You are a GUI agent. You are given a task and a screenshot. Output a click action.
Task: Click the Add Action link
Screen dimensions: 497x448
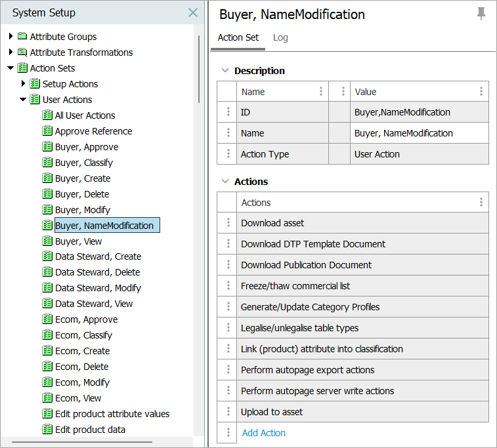tap(264, 433)
